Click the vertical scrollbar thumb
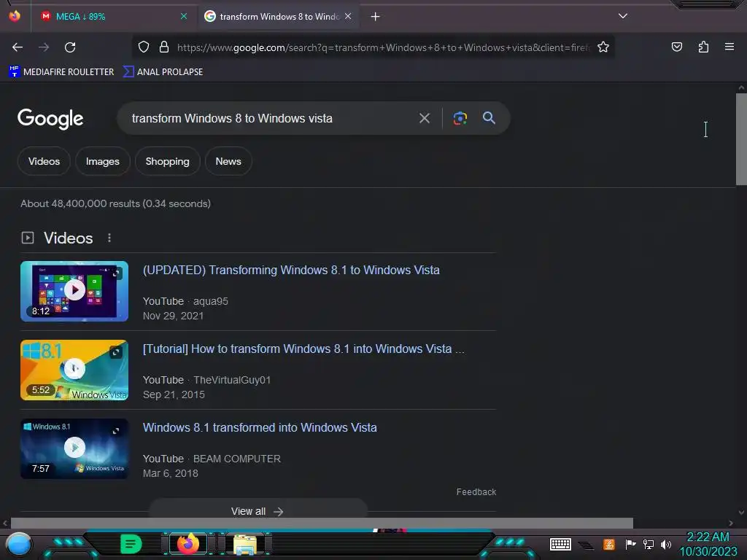The image size is (747, 560). coord(741,139)
